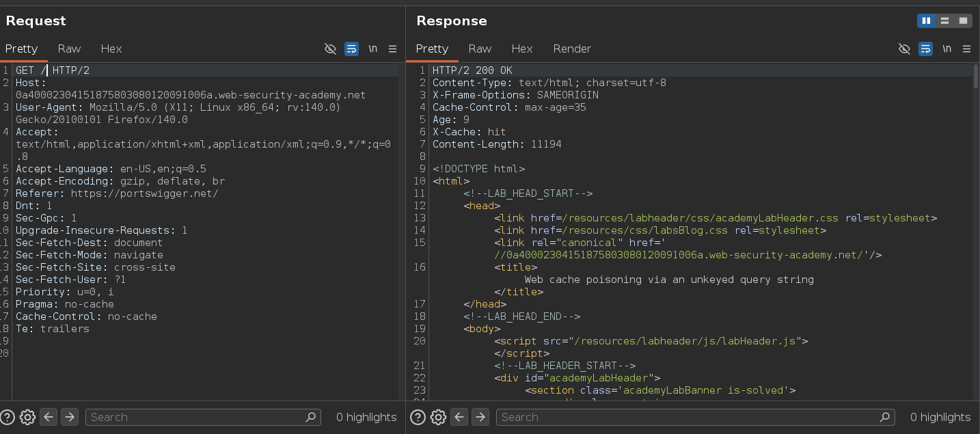
Task: Toggle line wrap icon in Request panel
Action: point(351,49)
